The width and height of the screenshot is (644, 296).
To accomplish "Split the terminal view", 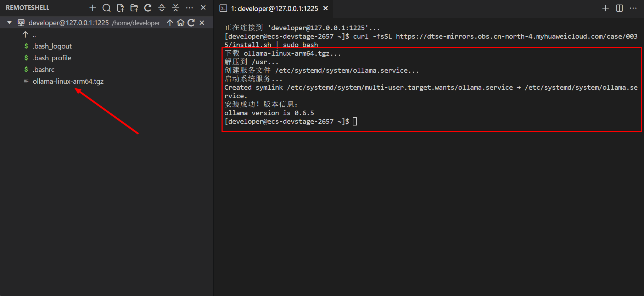I will click(x=619, y=8).
